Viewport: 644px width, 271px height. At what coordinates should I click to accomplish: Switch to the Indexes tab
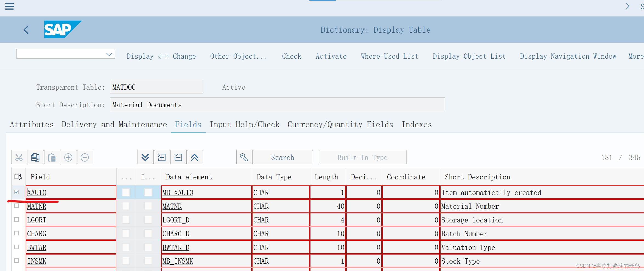pos(417,124)
